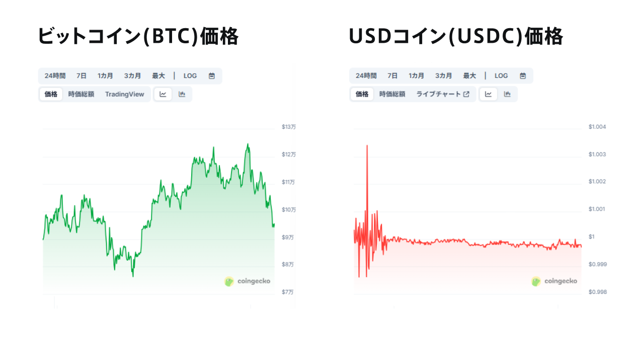Select line chart icon on USDC chart
The width and height of the screenshot is (644, 337).
tap(488, 94)
